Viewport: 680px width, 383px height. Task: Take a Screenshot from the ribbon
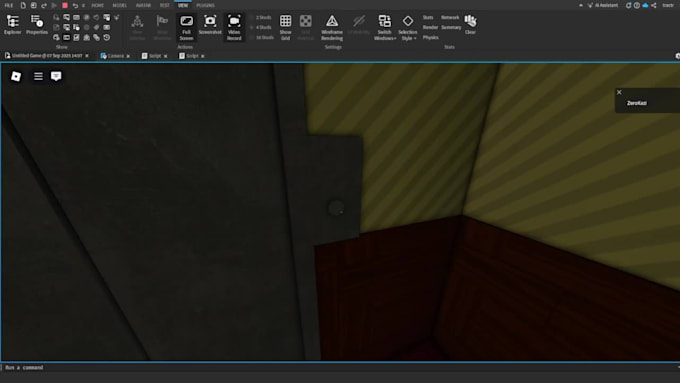tap(210, 25)
